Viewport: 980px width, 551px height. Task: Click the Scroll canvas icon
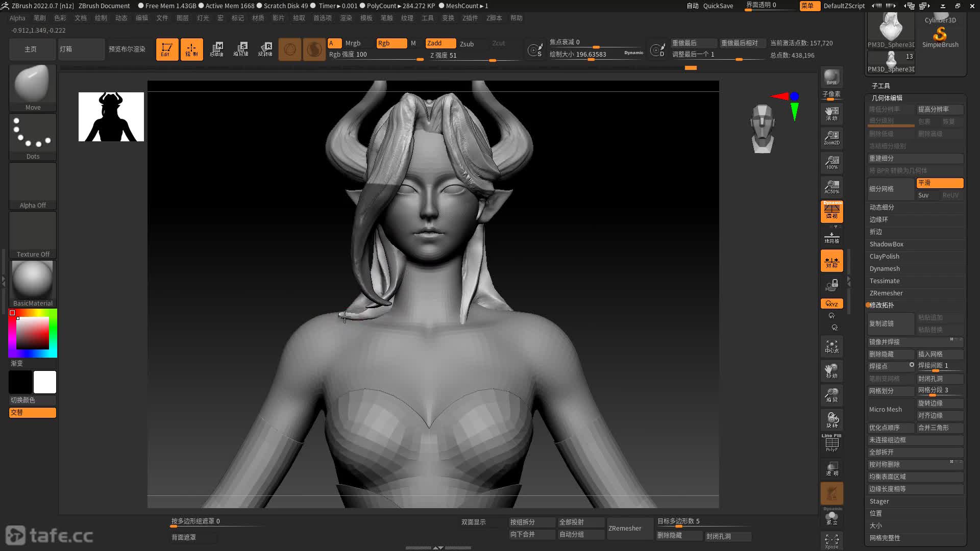point(831,113)
